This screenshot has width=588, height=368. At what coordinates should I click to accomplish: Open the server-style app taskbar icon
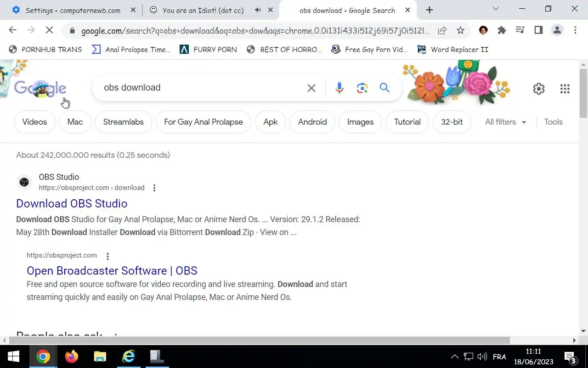(157, 356)
